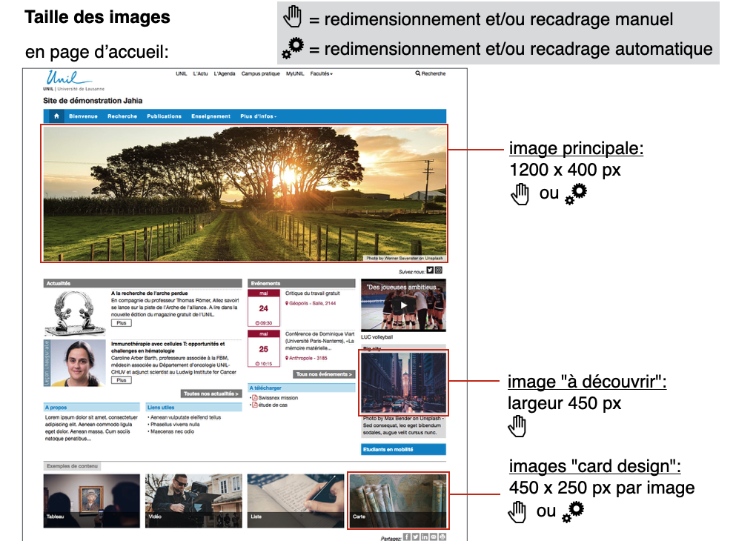Download the Swissnex mission PDF
The height and width of the screenshot is (541, 756).
click(x=278, y=398)
